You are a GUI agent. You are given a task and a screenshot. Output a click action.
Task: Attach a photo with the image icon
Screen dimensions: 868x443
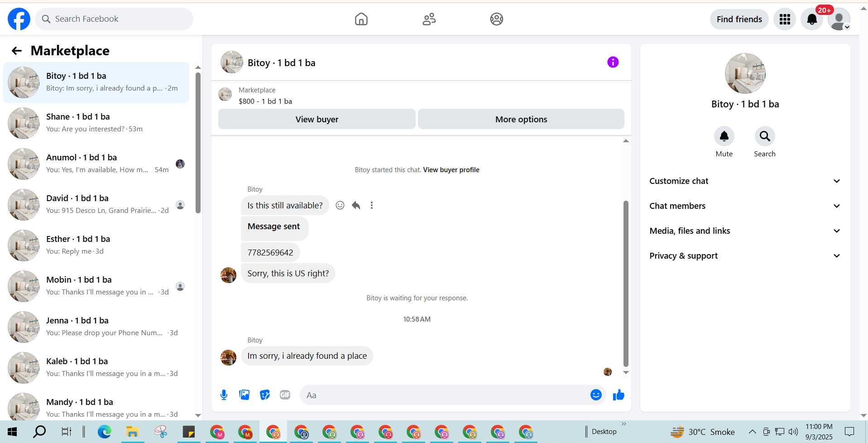click(245, 395)
